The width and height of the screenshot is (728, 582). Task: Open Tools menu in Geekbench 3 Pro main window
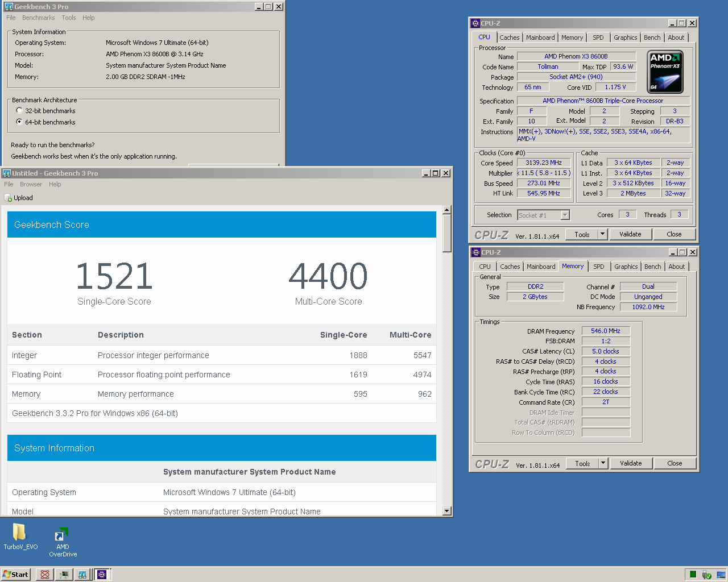point(69,18)
